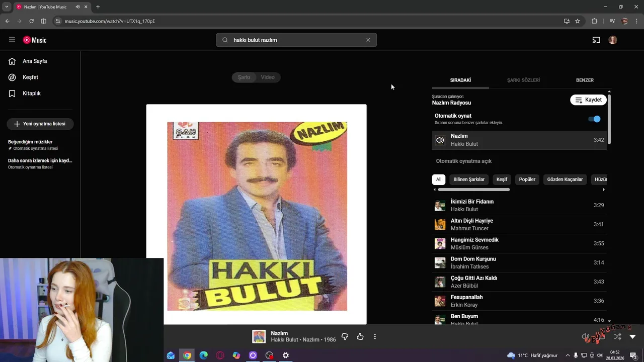Viewport: 644px width, 362px height.
Task: Click the Dom Dom Kurşunu thumbnail
Action: coord(440,263)
